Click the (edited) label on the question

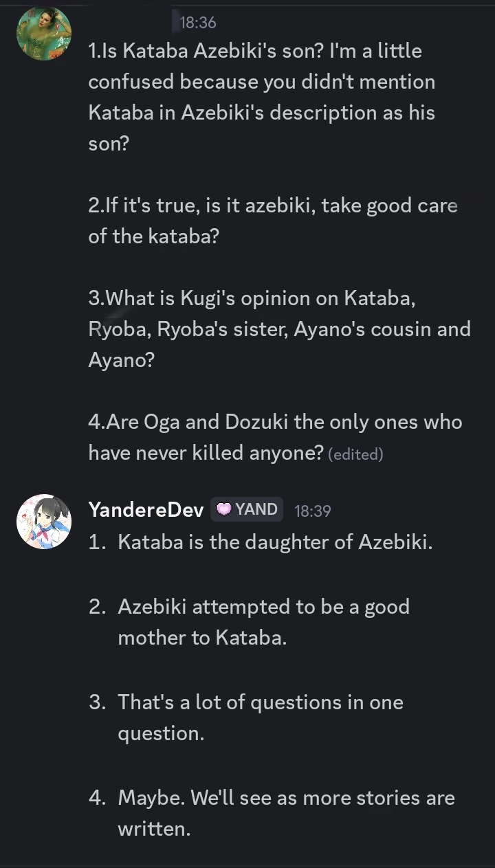[x=355, y=454]
